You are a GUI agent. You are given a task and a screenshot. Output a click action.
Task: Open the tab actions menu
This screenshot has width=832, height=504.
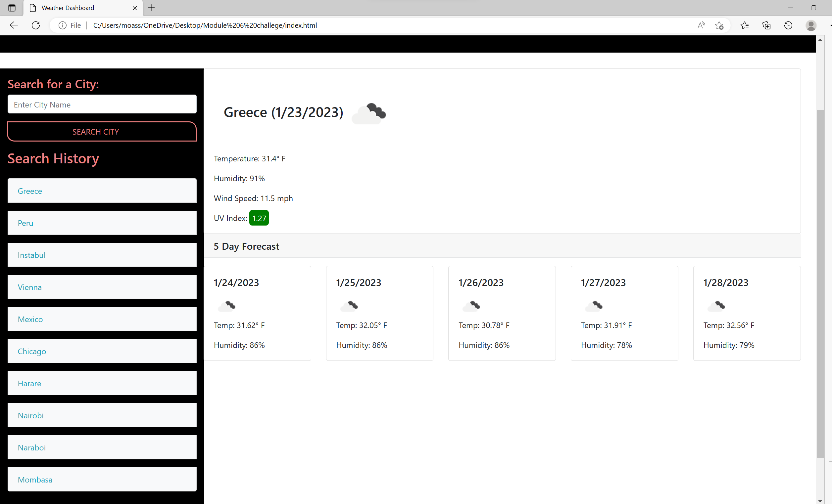[x=12, y=8]
